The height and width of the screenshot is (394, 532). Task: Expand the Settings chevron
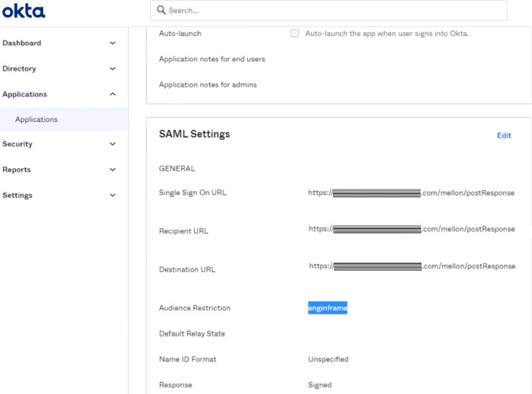[113, 195]
